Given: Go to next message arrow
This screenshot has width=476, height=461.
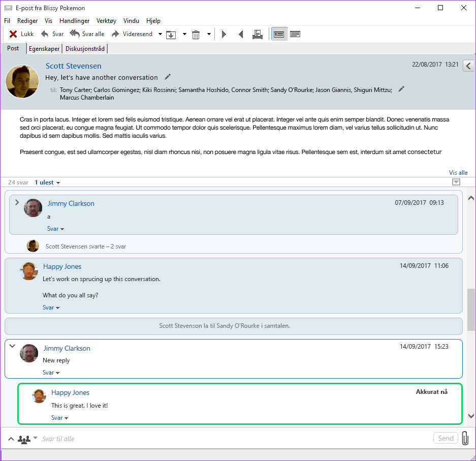Looking at the screenshot, I should click(x=224, y=35).
